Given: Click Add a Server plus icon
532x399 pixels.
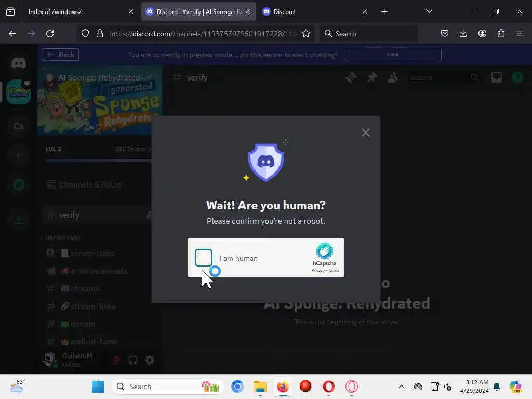Looking at the screenshot, I should (19, 155).
